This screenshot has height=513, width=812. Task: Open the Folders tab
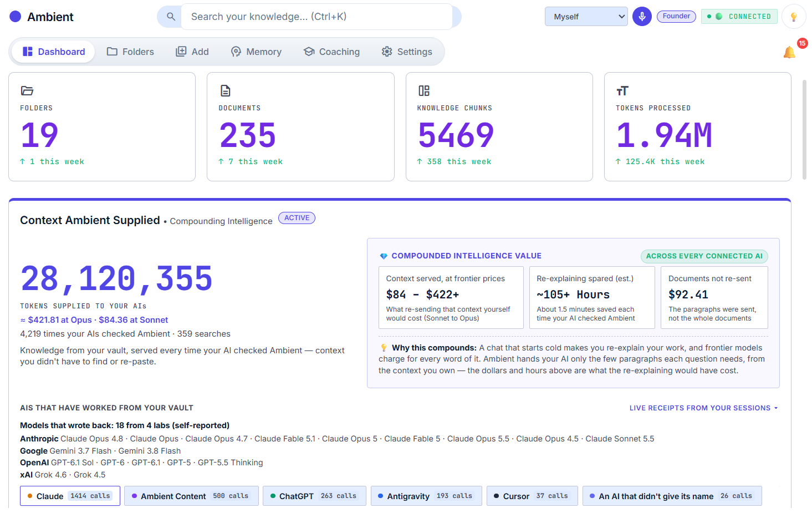point(130,52)
